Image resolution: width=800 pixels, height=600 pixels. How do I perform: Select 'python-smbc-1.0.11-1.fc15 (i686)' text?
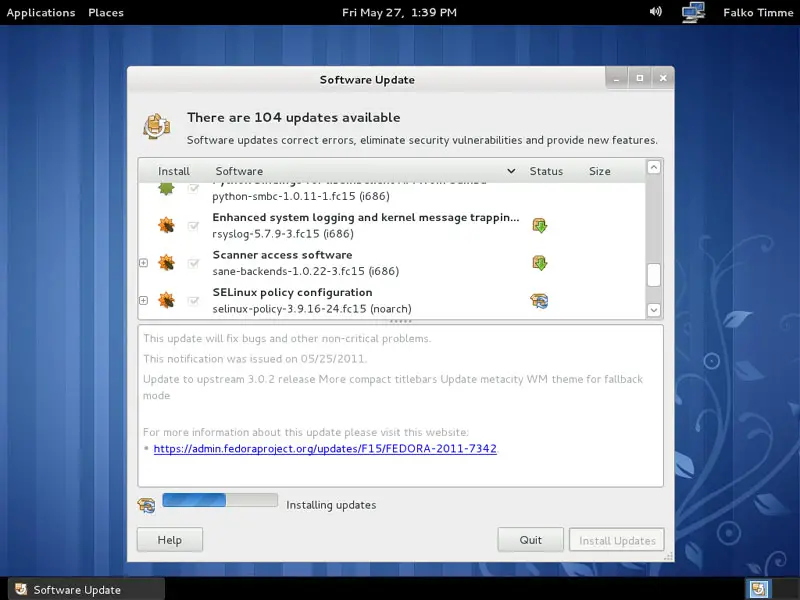click(301, 196)
